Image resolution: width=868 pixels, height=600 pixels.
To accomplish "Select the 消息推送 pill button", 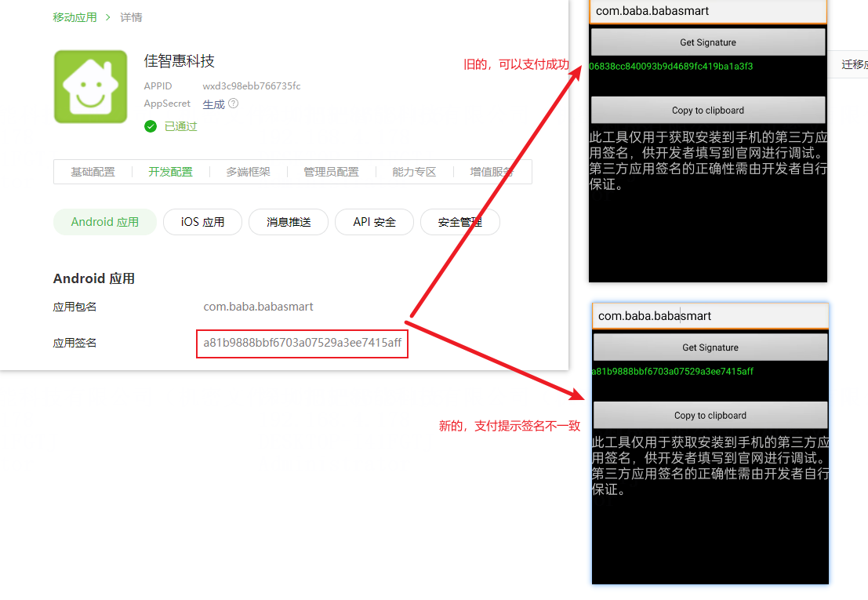I will point(289,222).
